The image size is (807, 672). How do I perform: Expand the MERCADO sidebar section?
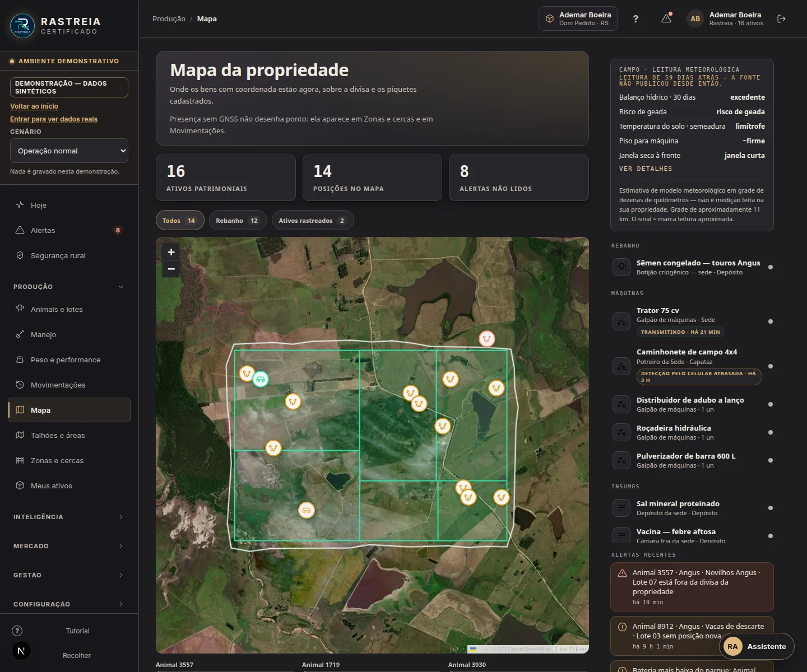tap(69, 546)
